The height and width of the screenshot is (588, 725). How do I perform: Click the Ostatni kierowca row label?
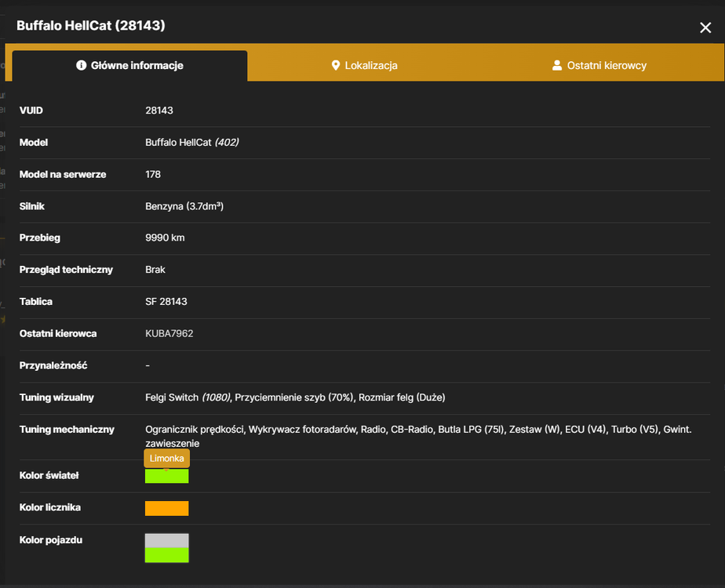58,333
